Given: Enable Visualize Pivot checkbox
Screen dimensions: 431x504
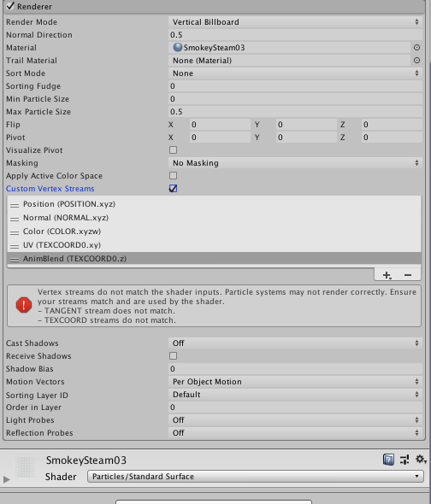Looking at the screenshot, I should 174,150.
